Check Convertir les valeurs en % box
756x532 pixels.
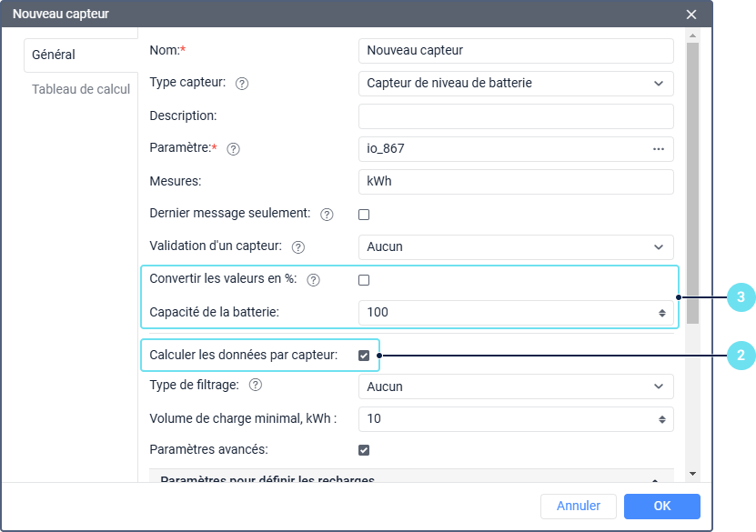[x=364, y=280]
